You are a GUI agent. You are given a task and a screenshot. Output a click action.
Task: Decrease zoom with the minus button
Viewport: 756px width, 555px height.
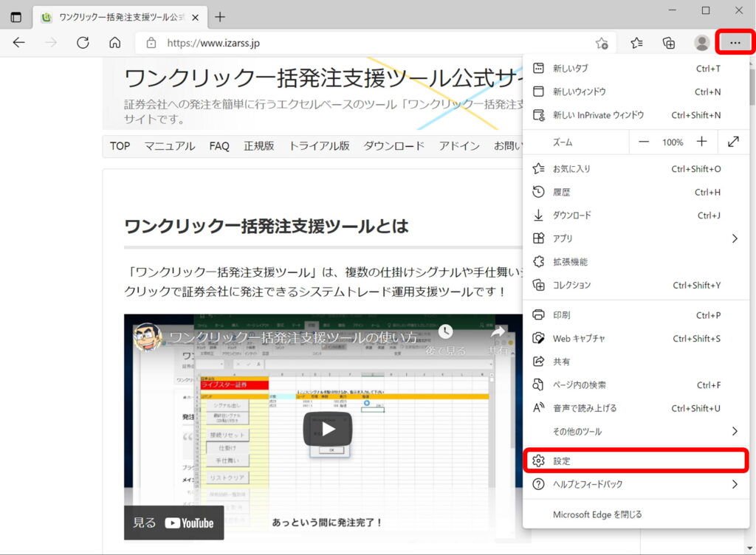[x=644, y=142]
